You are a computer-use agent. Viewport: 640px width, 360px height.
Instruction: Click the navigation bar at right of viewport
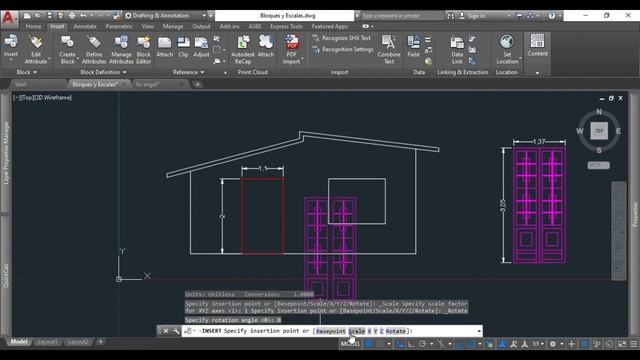pyautogui.click(x=619, y=231)
